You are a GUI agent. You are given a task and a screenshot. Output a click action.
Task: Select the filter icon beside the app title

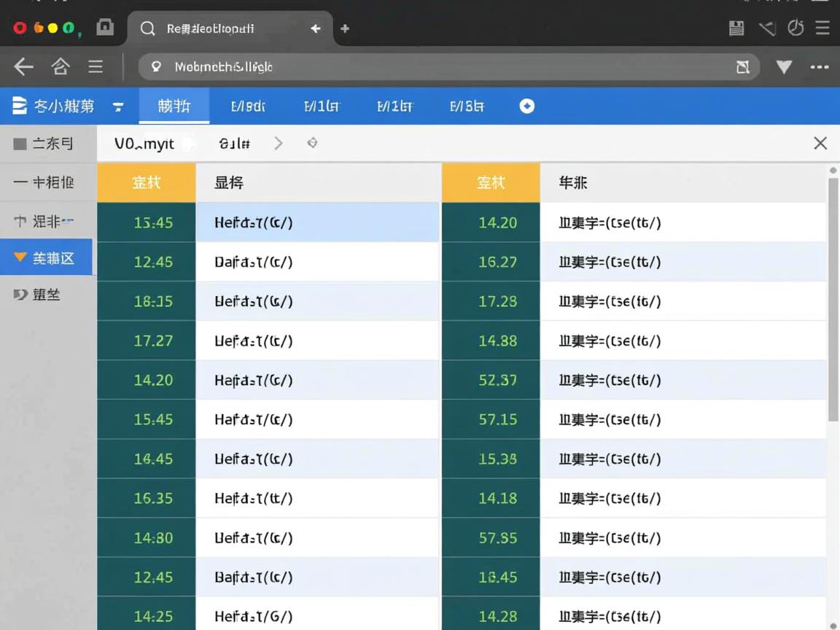(118, 106)
